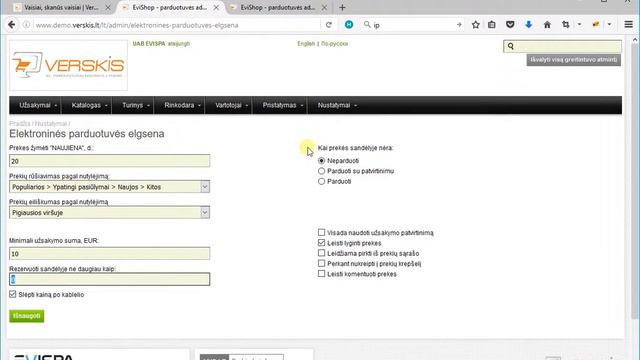The image size is (640, 360).
Task: Open dropdown arrow next to crop icon
Action: pos(579,25)
